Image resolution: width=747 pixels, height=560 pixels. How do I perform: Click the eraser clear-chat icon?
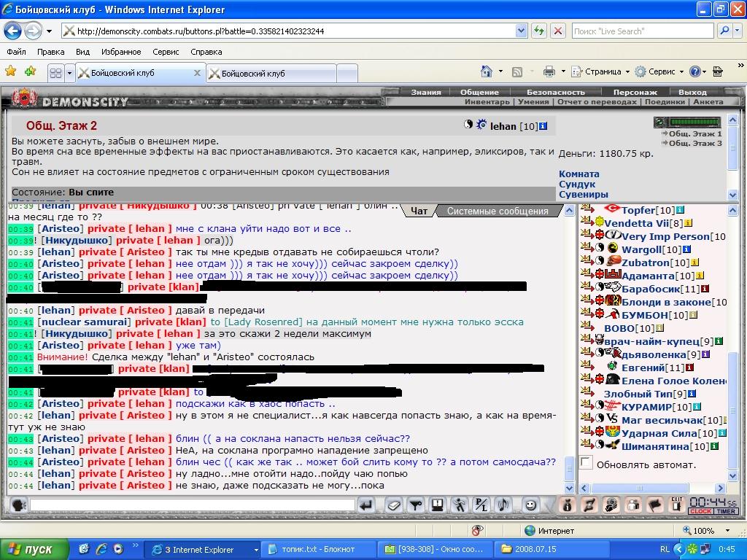pos(393,505)
